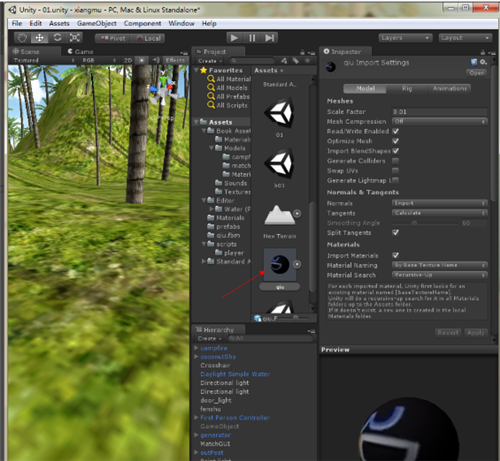Open the Effects dropdown in Scene view

pos(175,60)
